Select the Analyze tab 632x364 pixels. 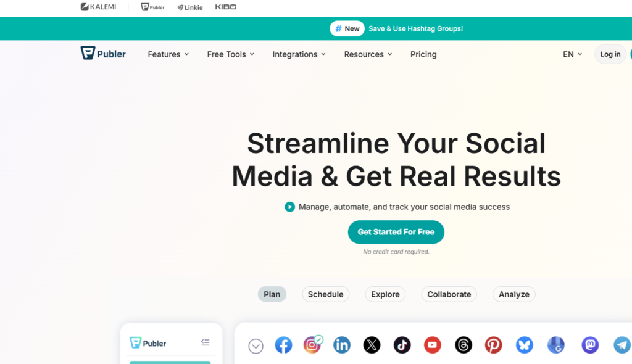click(x=514, y=294)
